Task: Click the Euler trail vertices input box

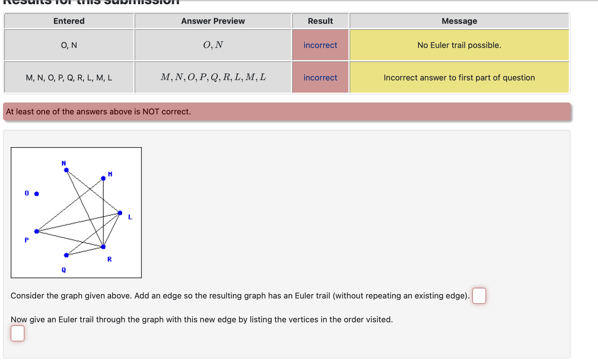Action: click(18, 333)
